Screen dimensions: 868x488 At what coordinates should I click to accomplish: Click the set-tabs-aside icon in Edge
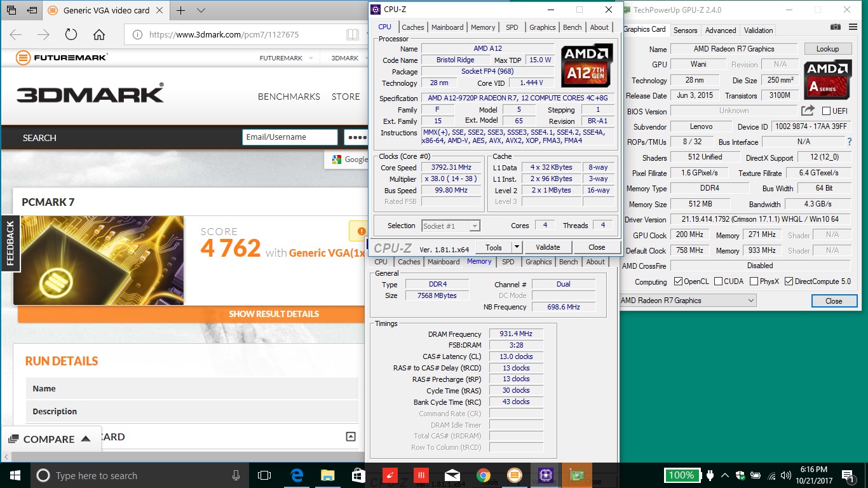31,11
